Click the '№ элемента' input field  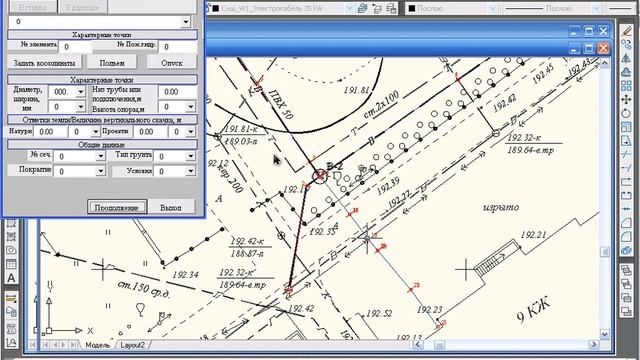click(x=76, y=47)
